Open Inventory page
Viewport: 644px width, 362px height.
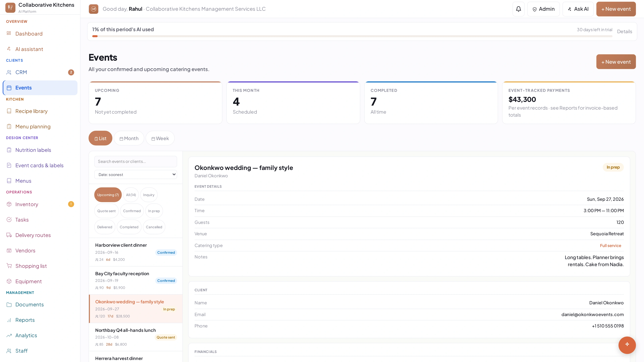click(x=40, y=204)
